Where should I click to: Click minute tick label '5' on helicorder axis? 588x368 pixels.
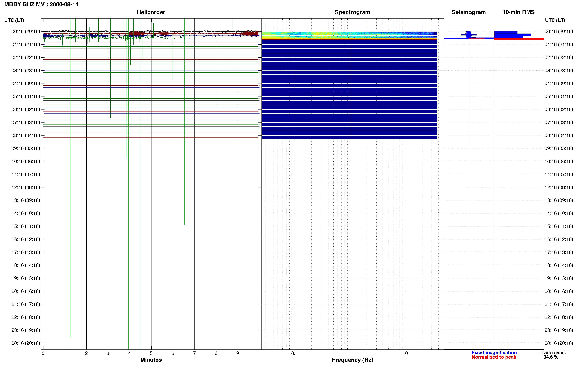[x=151, y=353]
